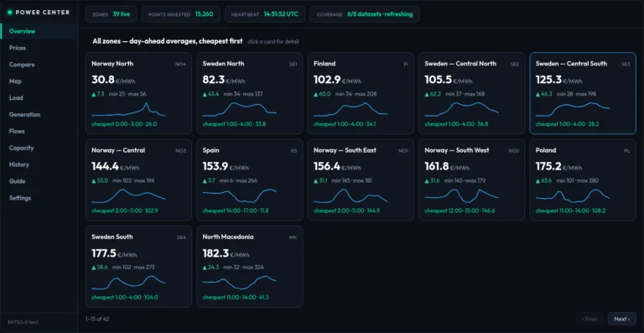Click the Poland price sparkline chart
The width and height of the screenshot is (644, 333).
pyautogui.click(x=573, y=196)
